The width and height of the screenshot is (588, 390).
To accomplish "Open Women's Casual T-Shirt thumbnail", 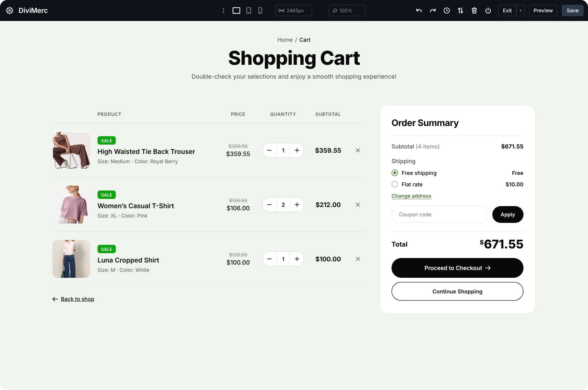I will coord(71,205).
